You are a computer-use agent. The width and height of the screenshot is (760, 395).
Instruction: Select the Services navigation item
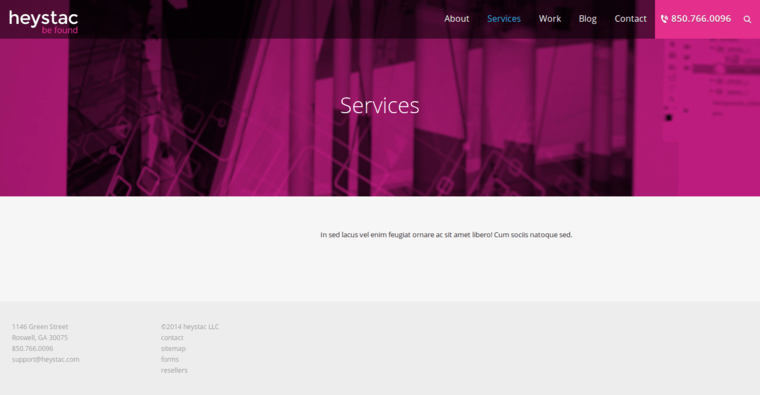[x=504, y=19]
